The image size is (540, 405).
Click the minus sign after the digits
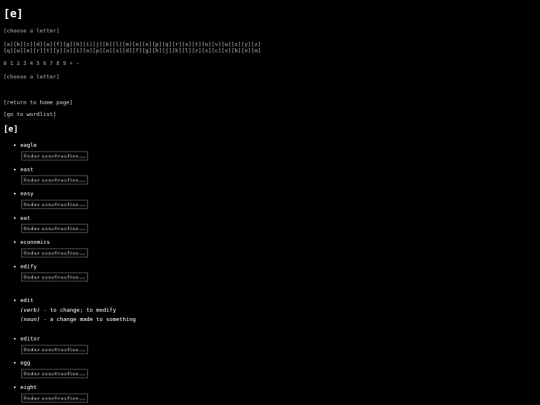[x=78, y=63]
